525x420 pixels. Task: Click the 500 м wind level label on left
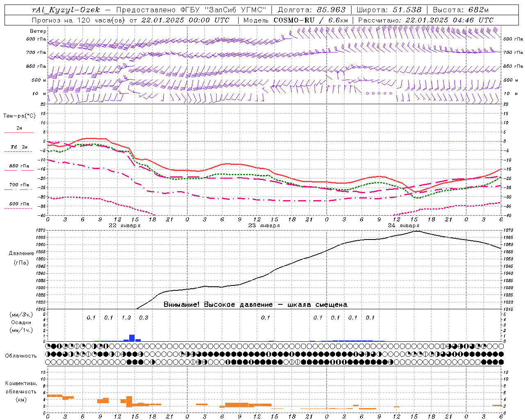coord(39,80)
